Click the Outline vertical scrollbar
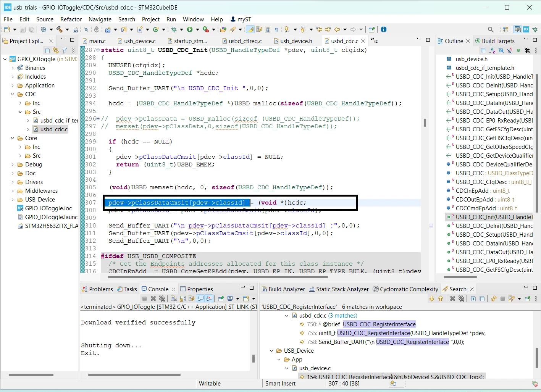This screenshot has height=392, width=541. point(537,143)
